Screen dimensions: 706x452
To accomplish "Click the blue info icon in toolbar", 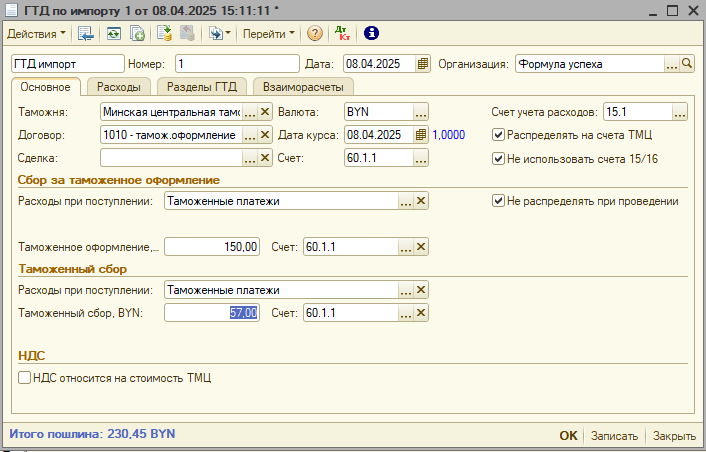I will point(372,33).
